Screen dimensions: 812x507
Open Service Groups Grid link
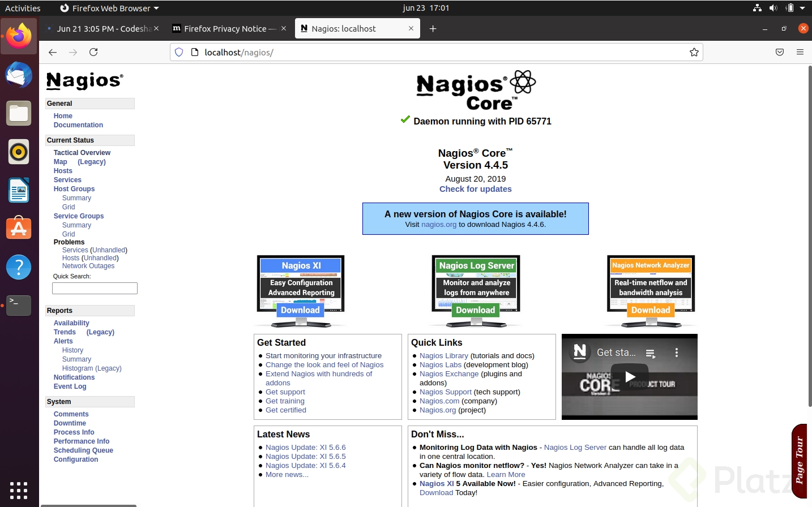(x=69, y=234)
